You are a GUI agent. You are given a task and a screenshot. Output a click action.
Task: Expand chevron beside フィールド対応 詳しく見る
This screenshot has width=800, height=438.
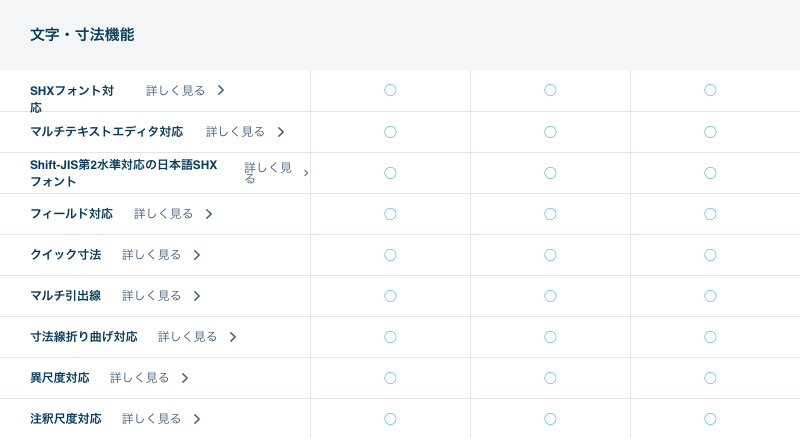click(x=209, y=214)
